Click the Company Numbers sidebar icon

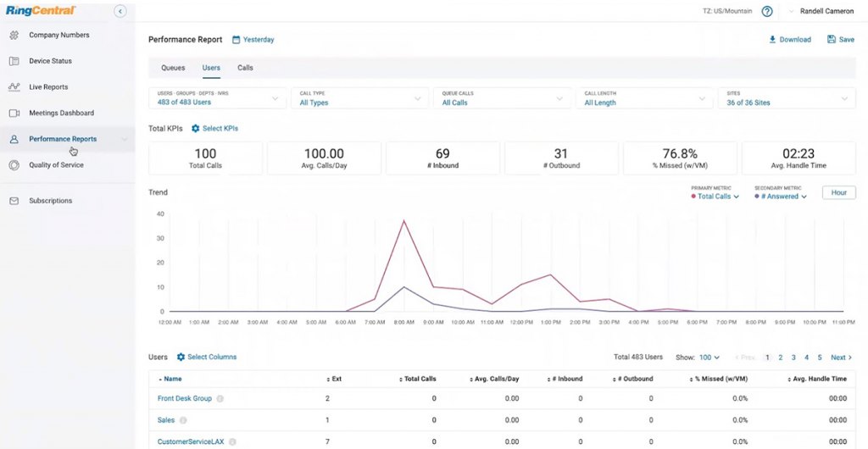14,36
